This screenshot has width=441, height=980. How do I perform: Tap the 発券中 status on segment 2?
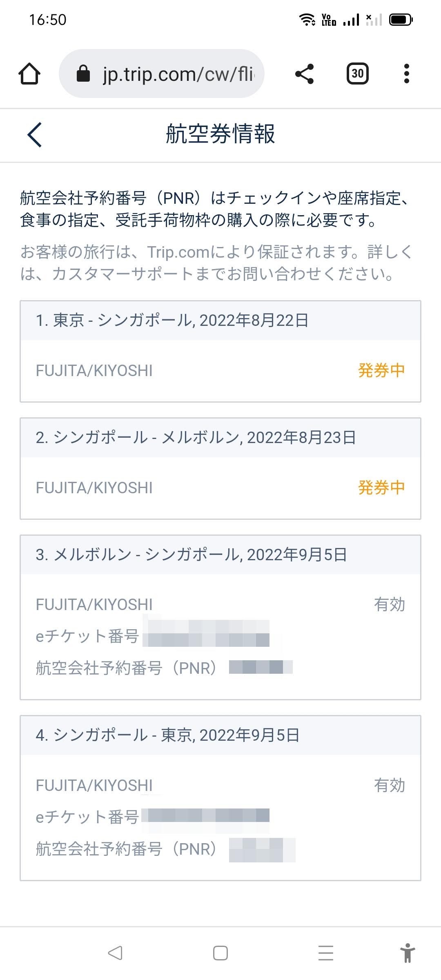(x=381, y=488)
